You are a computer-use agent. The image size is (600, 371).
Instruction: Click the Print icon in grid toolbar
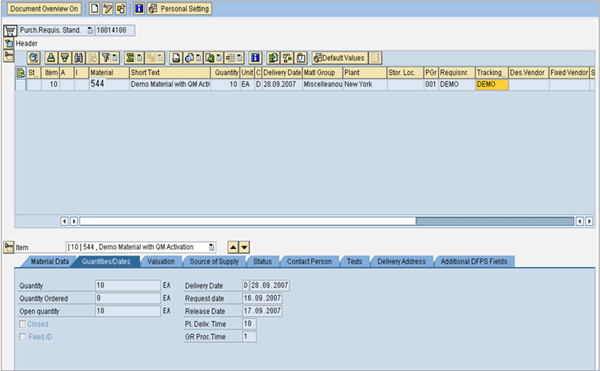click(176, 58)
